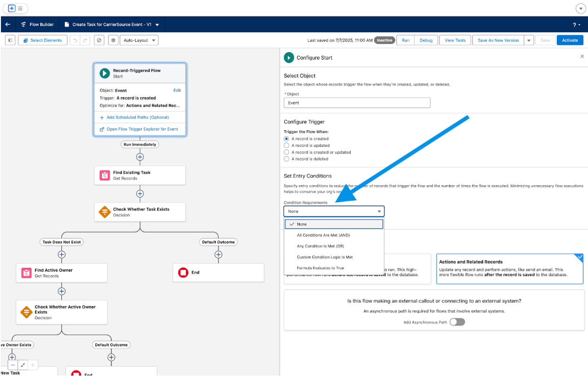Choose Any Condition Is Met (OR)

click(334, 246)
